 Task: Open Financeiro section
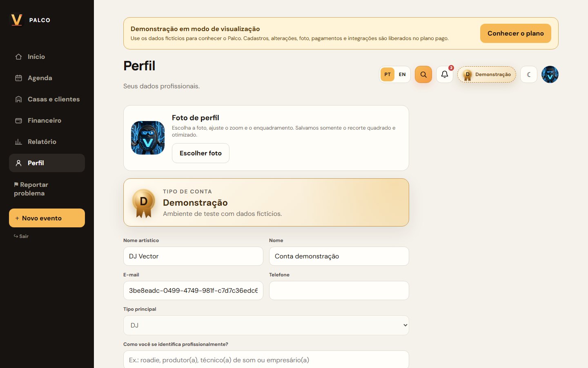click(47, 121)
